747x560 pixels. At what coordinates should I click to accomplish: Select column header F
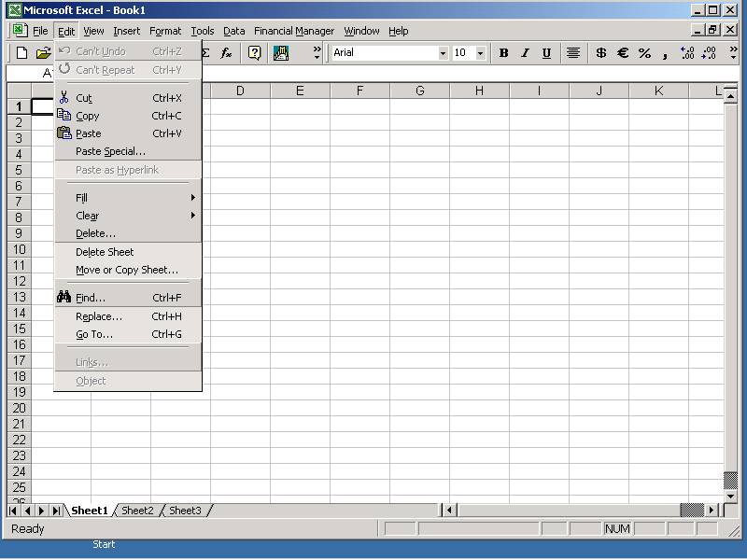tap(359, 91)
